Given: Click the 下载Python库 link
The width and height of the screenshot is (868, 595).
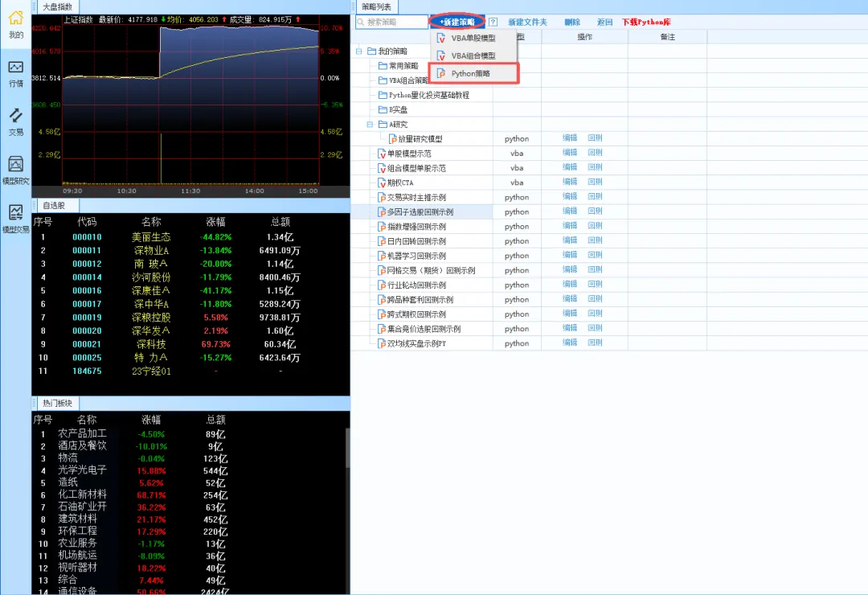Looking at the screenshot, I should [646, 23].
